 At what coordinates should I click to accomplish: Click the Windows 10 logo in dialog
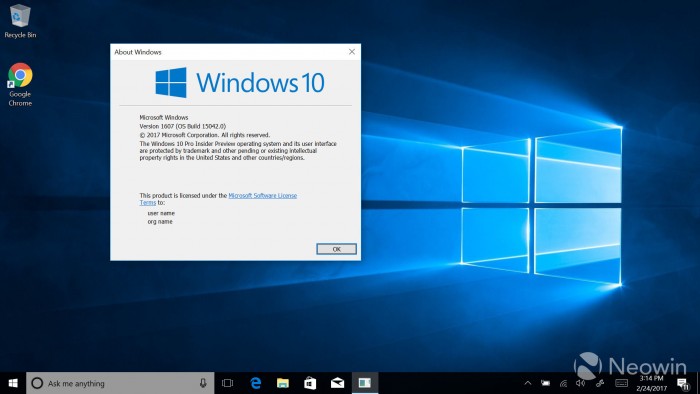240,83
